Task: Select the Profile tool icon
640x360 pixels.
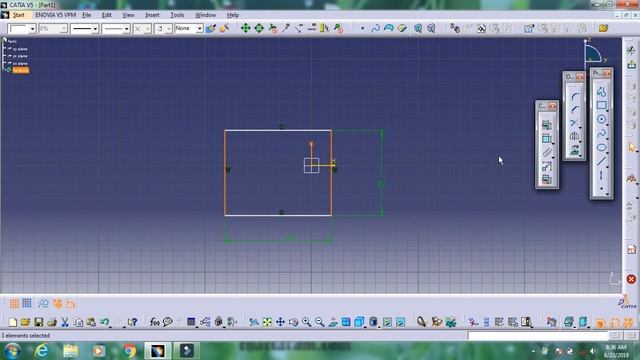Action: 601,92
